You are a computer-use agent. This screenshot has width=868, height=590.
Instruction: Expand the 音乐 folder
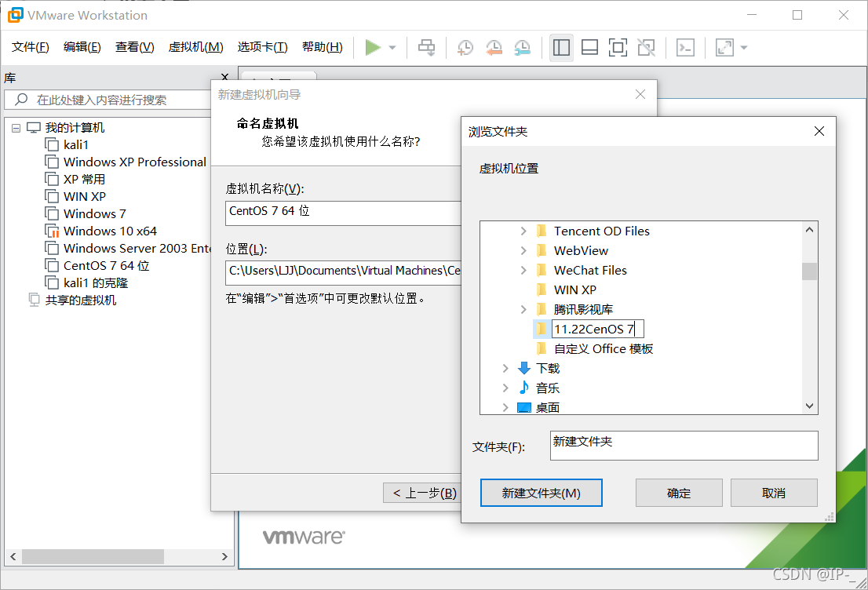coord(505,388)
